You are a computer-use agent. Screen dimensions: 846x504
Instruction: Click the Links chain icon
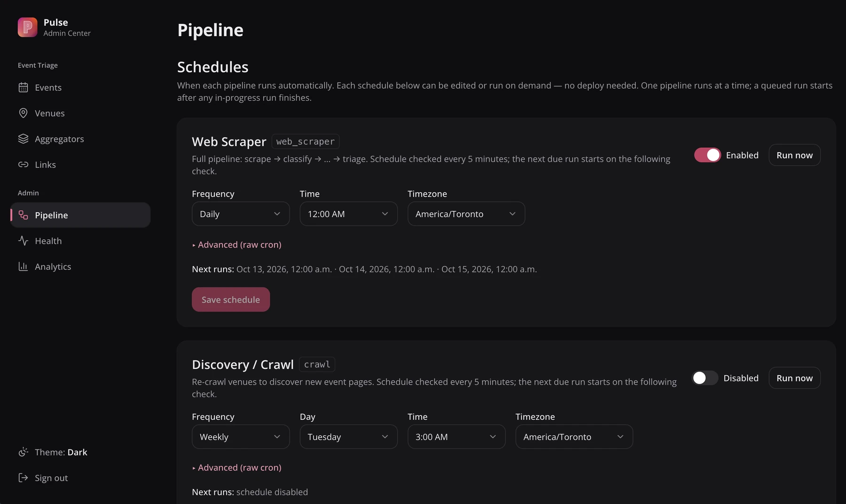pos(23,164)
